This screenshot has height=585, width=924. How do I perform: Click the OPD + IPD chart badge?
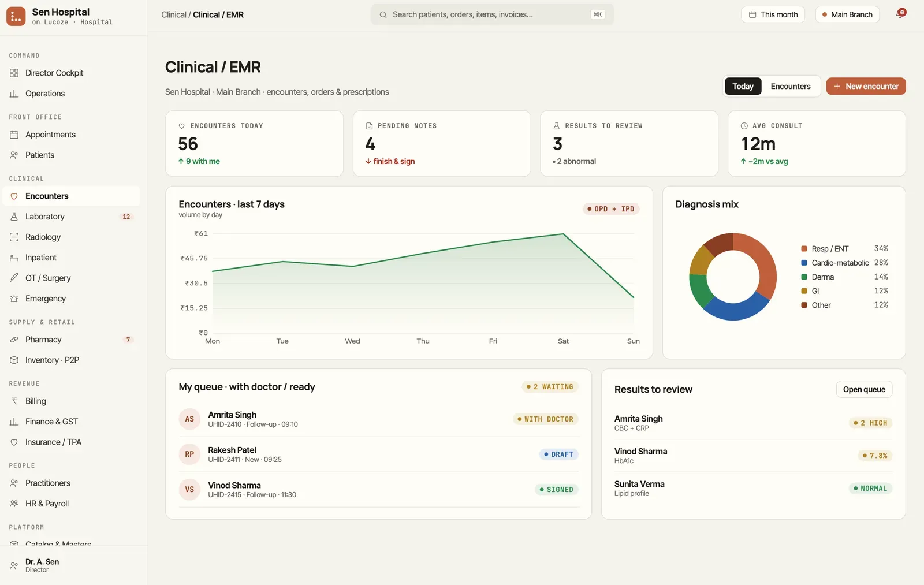[610, 209]
